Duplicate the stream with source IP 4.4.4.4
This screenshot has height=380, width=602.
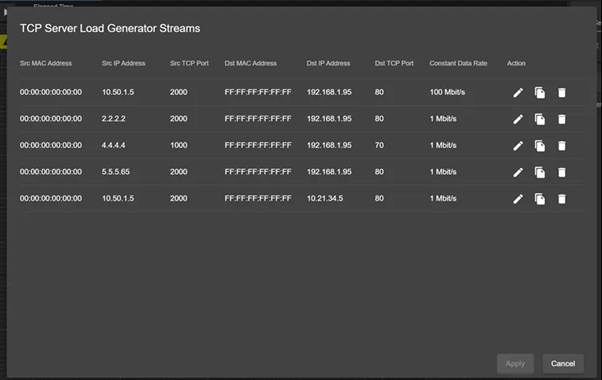click(x=540, y=145)
